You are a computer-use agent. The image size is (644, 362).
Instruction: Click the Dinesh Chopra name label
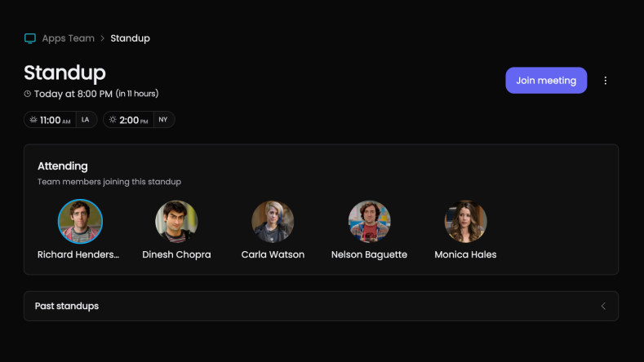click(x=176, y=254)
